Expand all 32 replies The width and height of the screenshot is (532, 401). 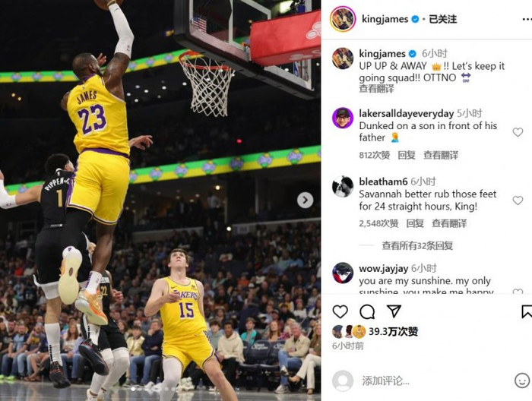pyautogui.click(x=417, y=245)
